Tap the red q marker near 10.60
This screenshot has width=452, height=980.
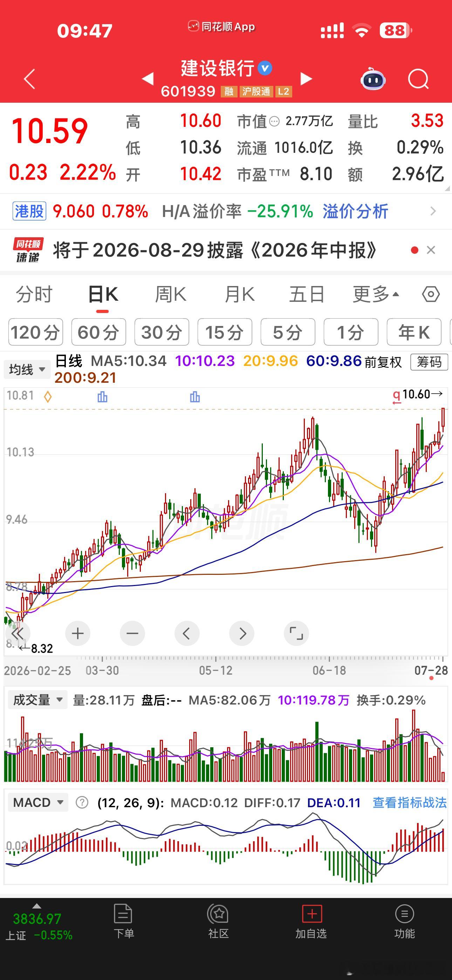point(396,397)
